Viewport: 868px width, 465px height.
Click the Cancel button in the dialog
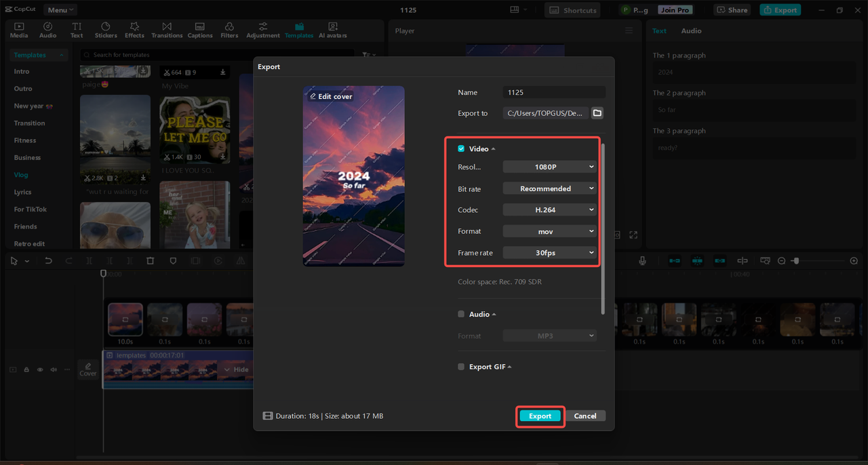585,416
